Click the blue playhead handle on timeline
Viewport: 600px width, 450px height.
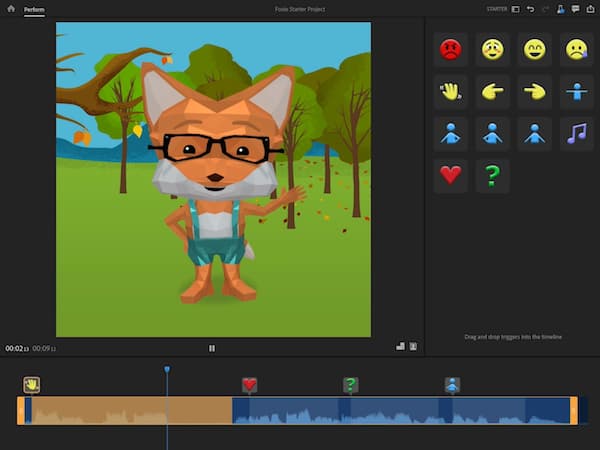(x=167, y=369)
